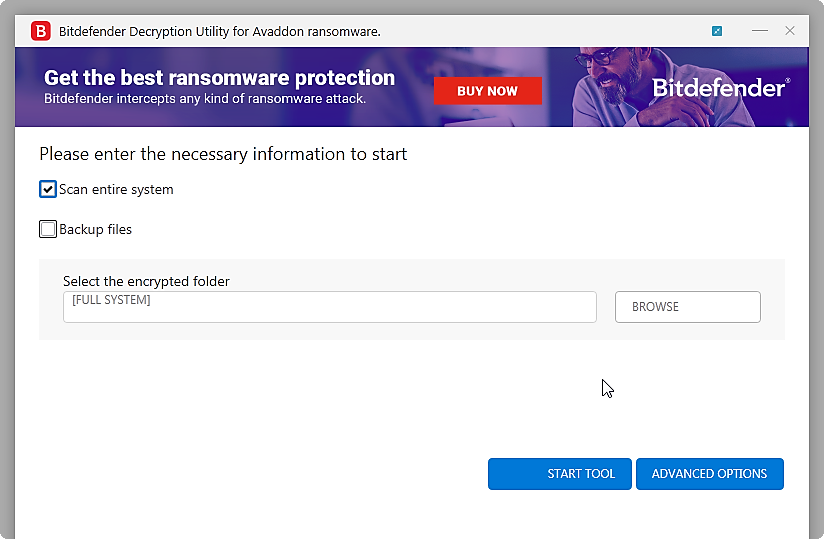Minimize the Decryption Utility window
Screen dimensions: 824x539
(759, 31)
